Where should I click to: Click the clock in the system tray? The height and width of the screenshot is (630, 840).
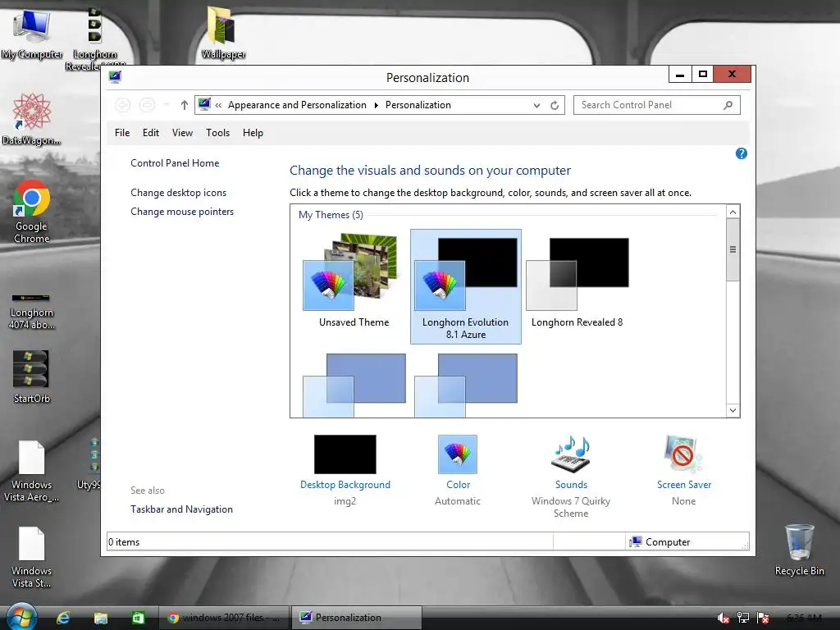click(804, 618)
